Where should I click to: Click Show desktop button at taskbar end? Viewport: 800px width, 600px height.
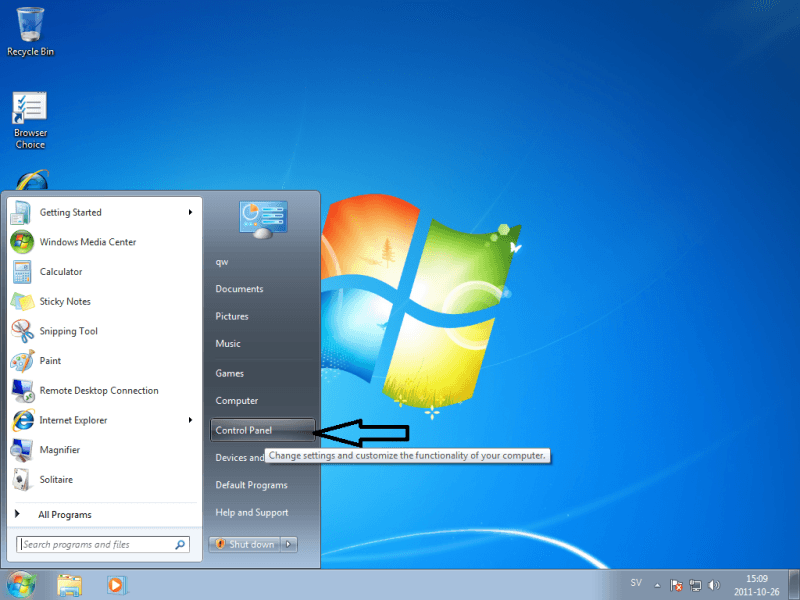click(794, 585)
